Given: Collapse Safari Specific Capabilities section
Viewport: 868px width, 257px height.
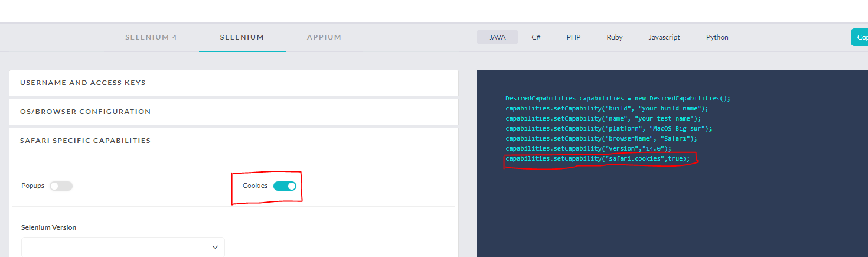Looking at the screenshot, I should pos(234,141).
